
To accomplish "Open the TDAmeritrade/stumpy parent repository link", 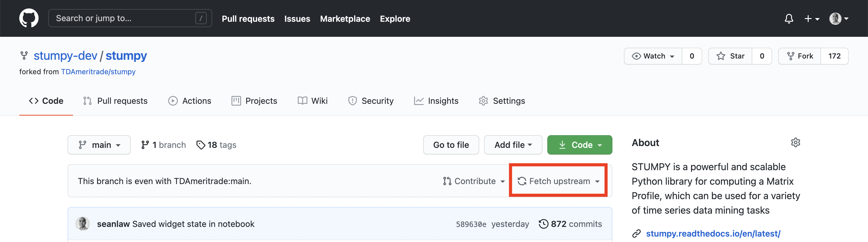I will pos(98,72).
